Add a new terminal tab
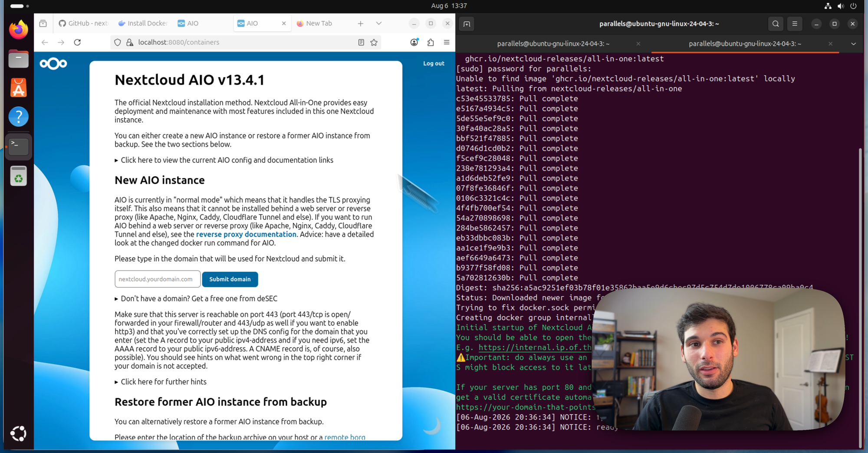868x453 pixels. [467, 24]
